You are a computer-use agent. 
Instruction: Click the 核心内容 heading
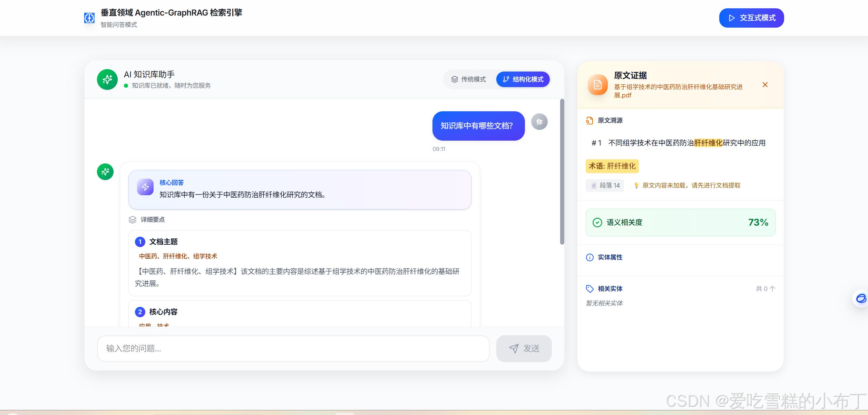coord(163,312)
